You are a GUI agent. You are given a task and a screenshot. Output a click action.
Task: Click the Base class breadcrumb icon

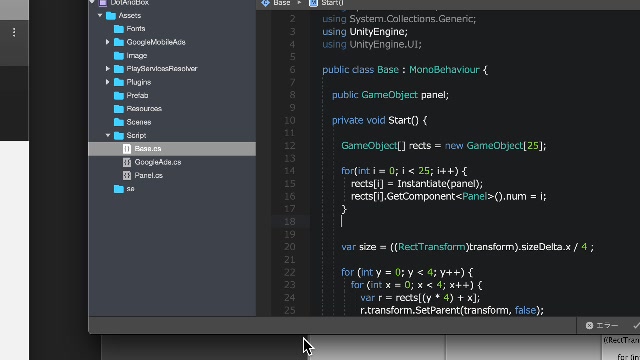(x=265, y=3)
